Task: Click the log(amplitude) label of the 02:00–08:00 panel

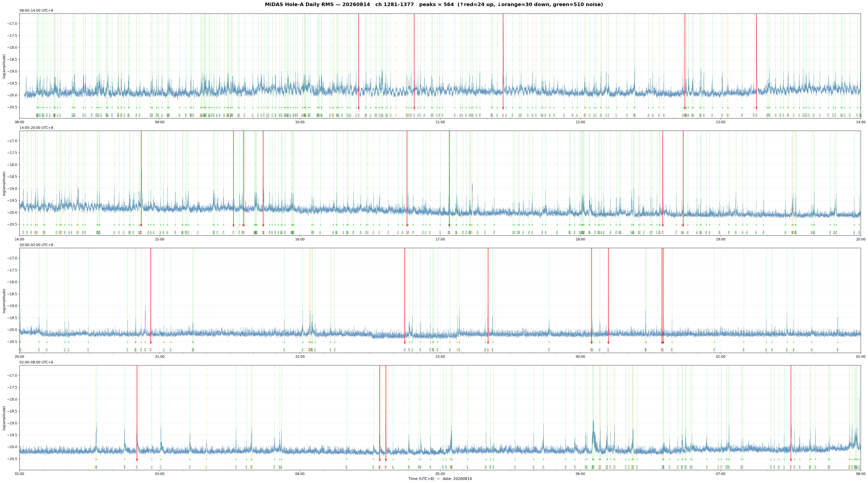Action: (4, 418)
